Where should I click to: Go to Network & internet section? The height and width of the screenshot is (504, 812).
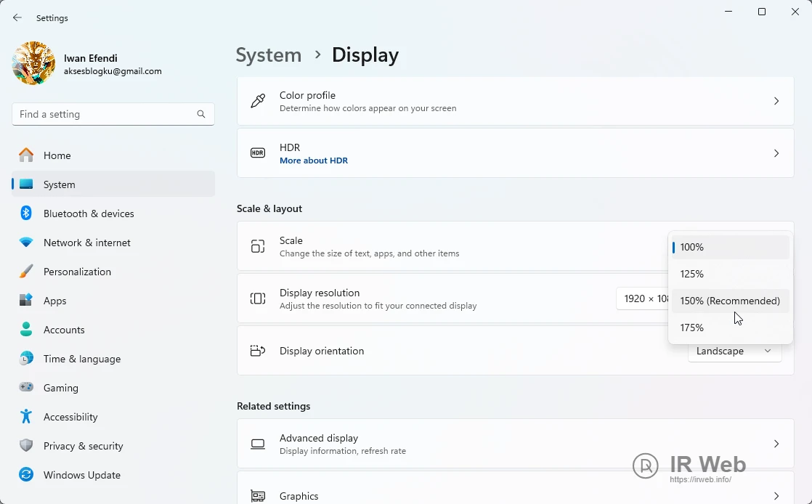[87, 243]
